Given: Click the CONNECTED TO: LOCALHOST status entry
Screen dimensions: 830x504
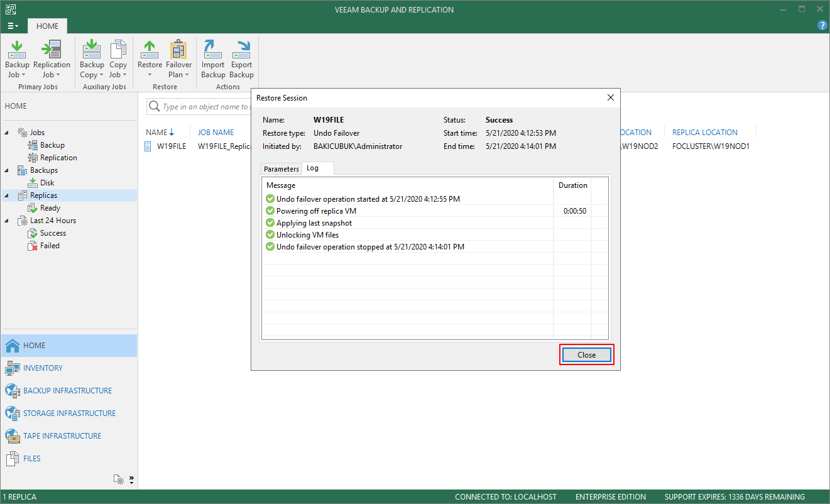Looking at the screenshot, I should coord(506,497).
